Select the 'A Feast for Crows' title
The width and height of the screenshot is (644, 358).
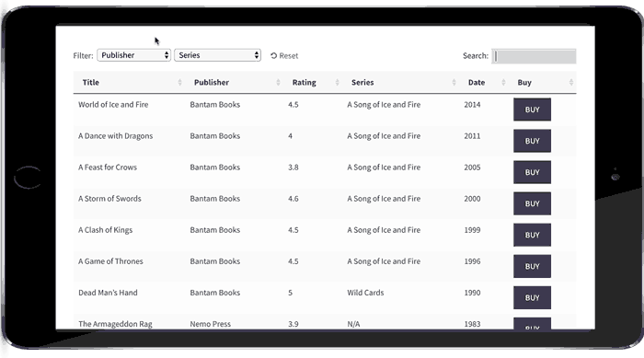(108, 167)
